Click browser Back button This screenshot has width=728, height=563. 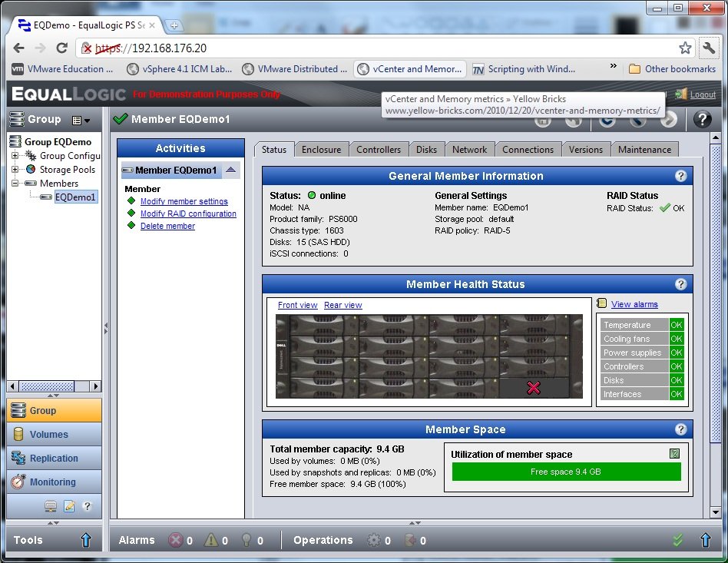(18, 48)
